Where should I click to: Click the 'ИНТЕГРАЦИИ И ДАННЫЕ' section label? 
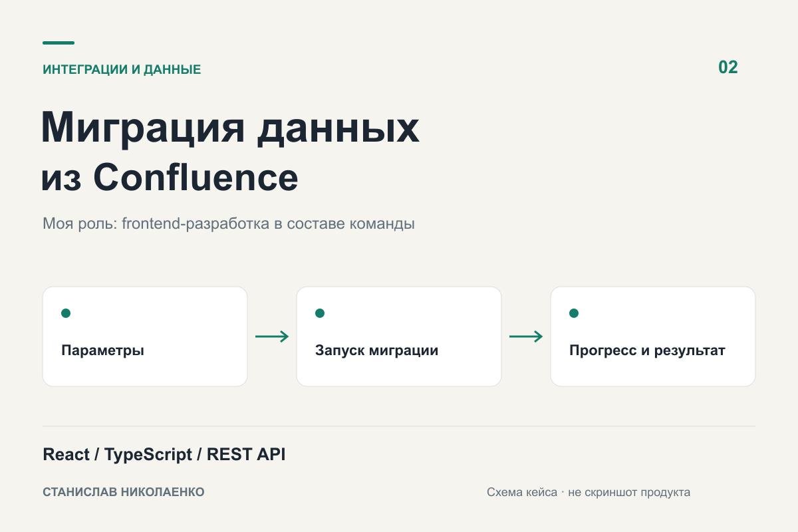122,69
